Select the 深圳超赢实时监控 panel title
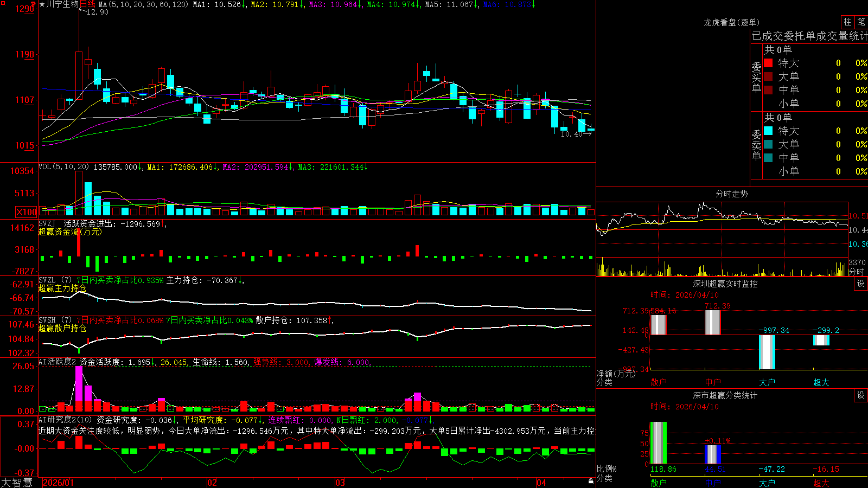The height and width of the screenshot is (488, 868). tap(725, 284)
